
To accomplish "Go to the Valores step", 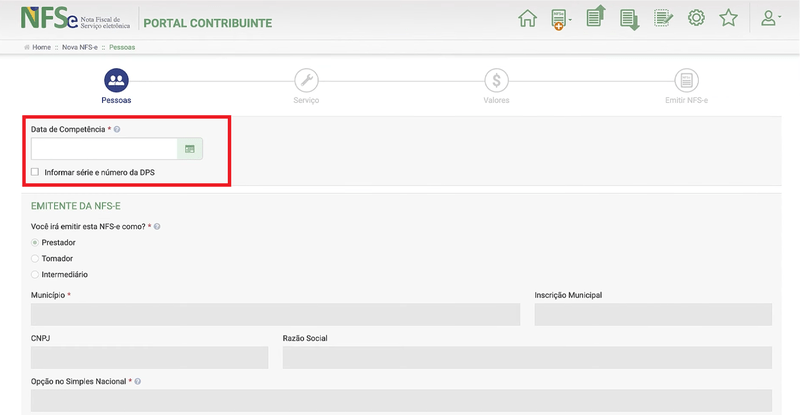I will pyautogui.click(x=496, y=81).
